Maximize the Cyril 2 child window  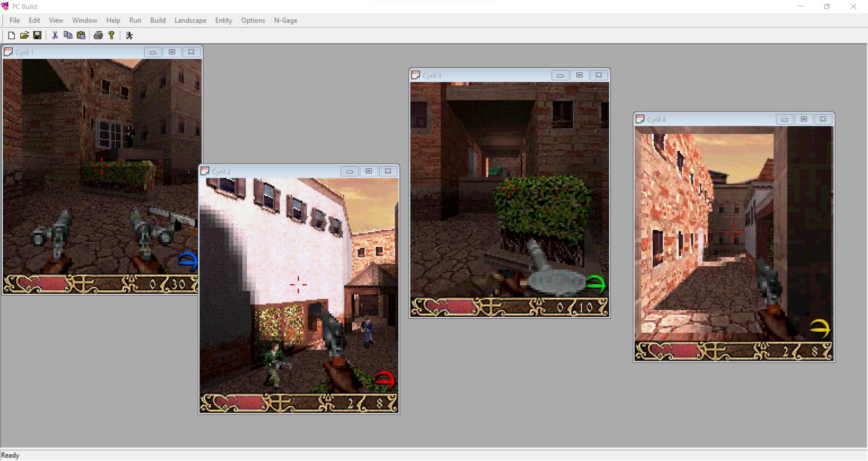(368, 171)
